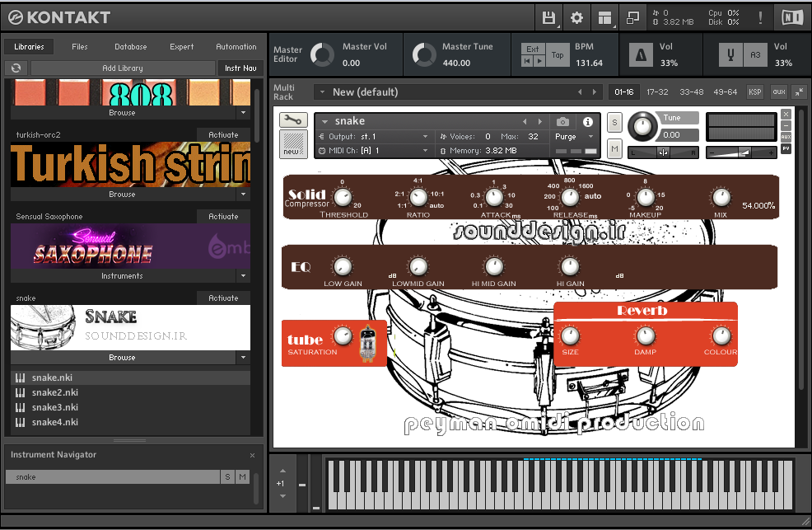Solo the snake instrument in the rack

pyautogui.click(x=614, y=123)
